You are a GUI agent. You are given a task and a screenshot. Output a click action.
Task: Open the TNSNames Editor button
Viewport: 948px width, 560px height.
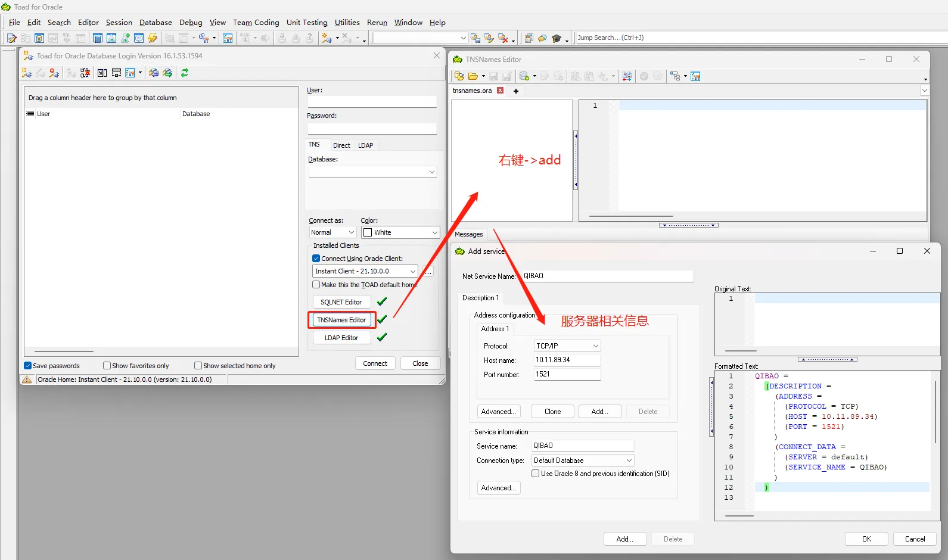341,320
